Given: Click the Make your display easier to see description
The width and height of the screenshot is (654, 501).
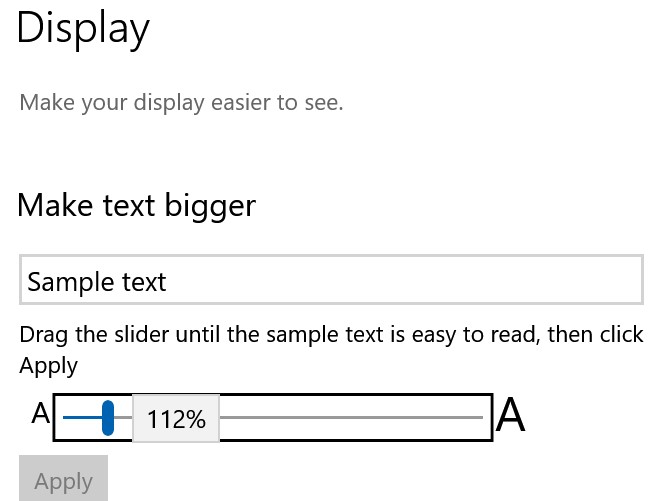Looking at the screenshot, I should (181, 103).
